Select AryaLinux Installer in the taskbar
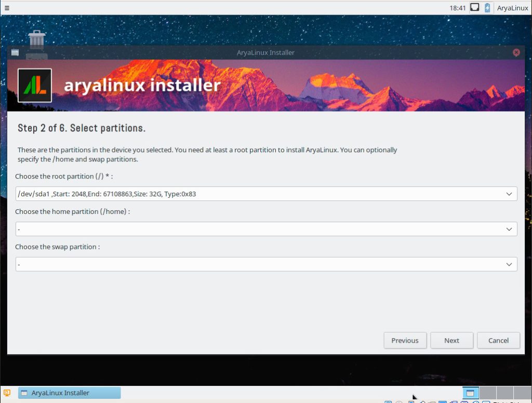This screenshot has width=532, height=403. point(70,393)
